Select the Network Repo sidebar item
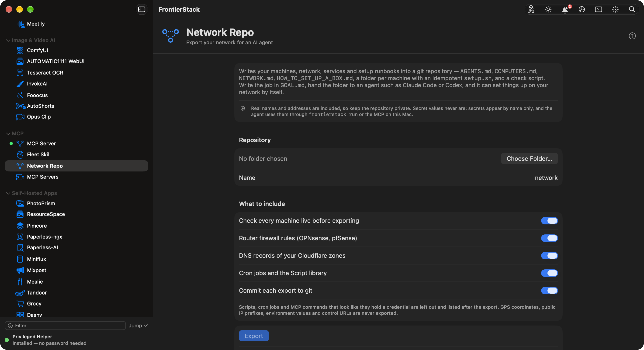 (76, 166)
